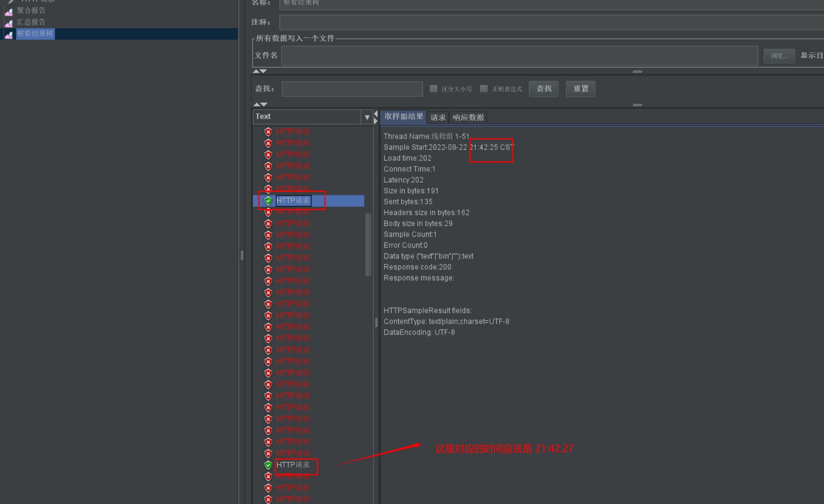
Task: Click the 浏览... browse button
Action: pos(779,56)
